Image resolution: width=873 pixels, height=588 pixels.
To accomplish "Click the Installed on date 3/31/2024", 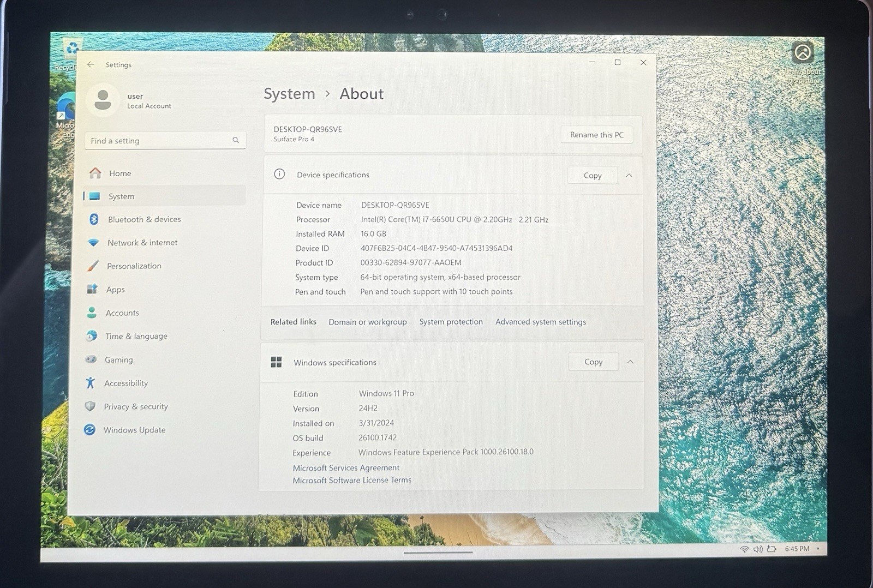I will point(376,423).
